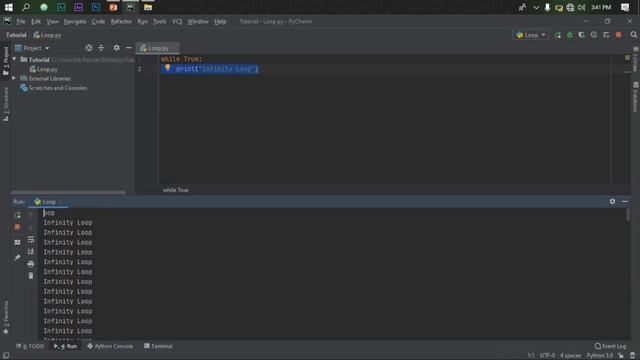640x360 pixels.
Task: Open the Tools menu
Action: point(160,22)
